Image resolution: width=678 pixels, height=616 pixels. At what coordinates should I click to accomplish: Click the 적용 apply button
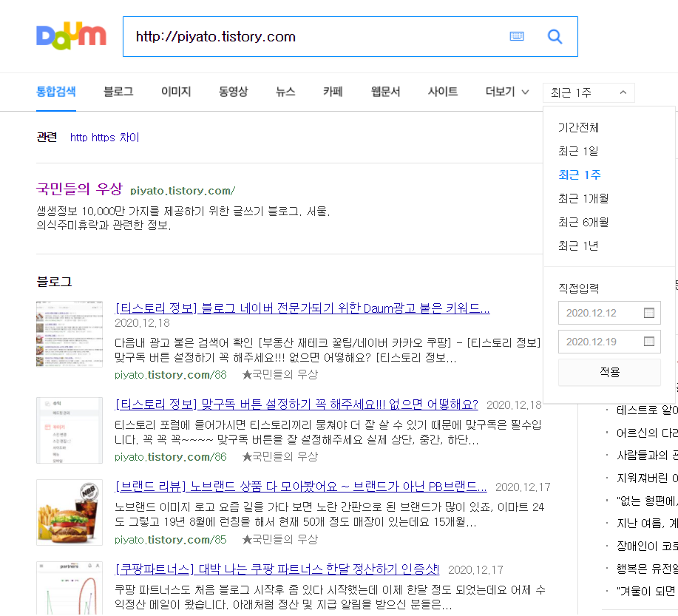point(609,372)
